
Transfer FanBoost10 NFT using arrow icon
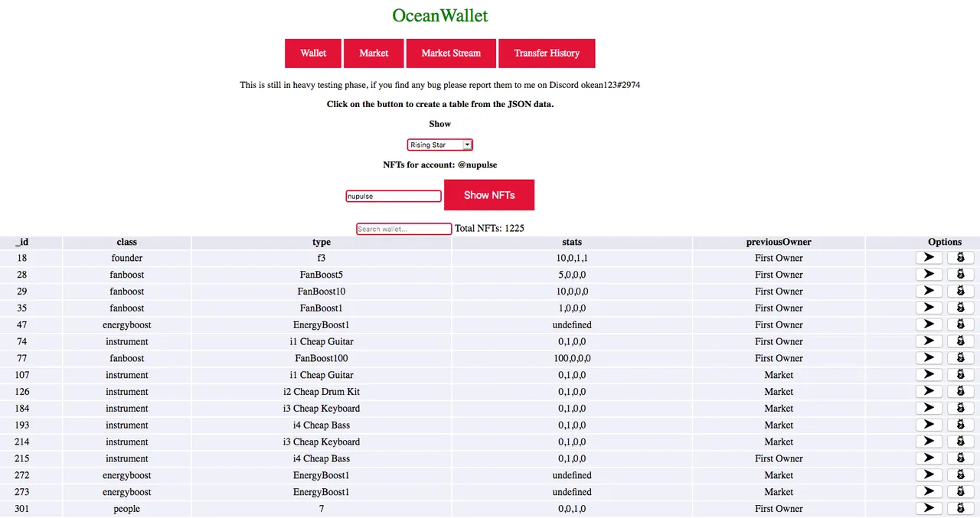point(929,292)
